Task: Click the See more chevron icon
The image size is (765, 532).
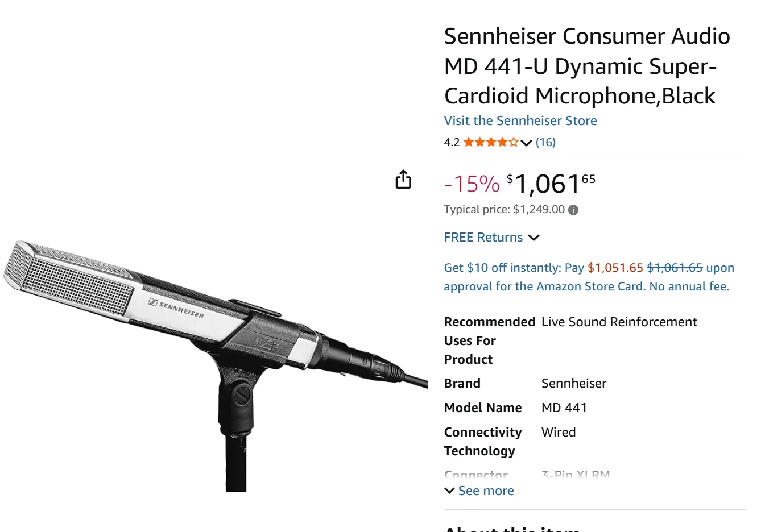Action: (x=449, y=491)
